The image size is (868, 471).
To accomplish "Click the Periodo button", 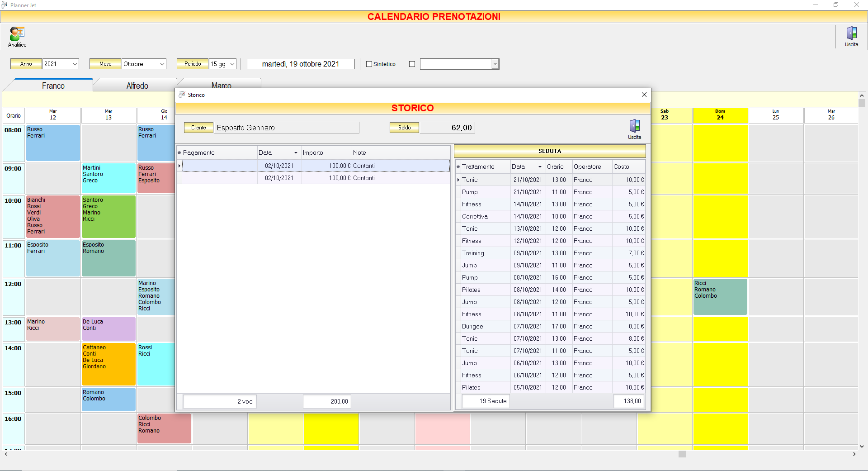I will point(193,64).
